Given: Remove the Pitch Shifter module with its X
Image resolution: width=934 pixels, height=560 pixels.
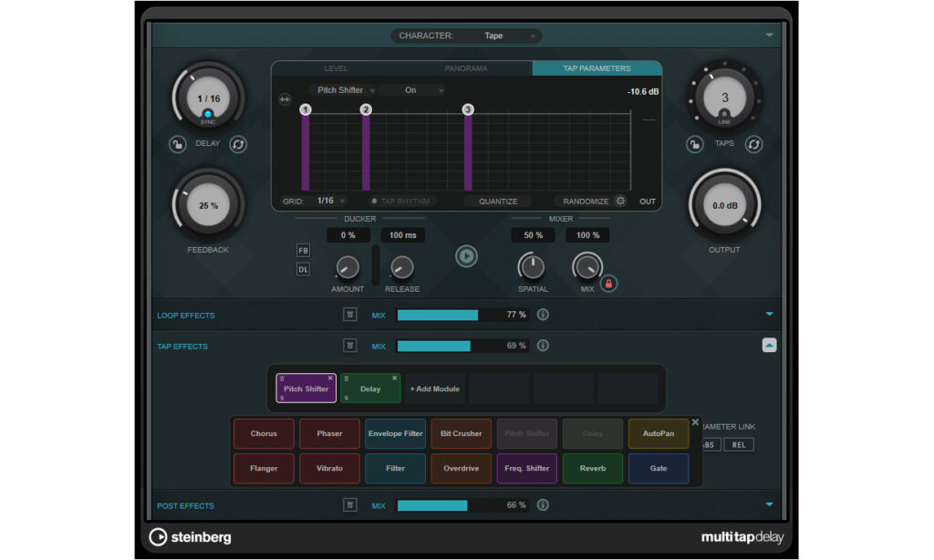Looking at the screenshot, I should pyautogui.click(x=330, y=379).
